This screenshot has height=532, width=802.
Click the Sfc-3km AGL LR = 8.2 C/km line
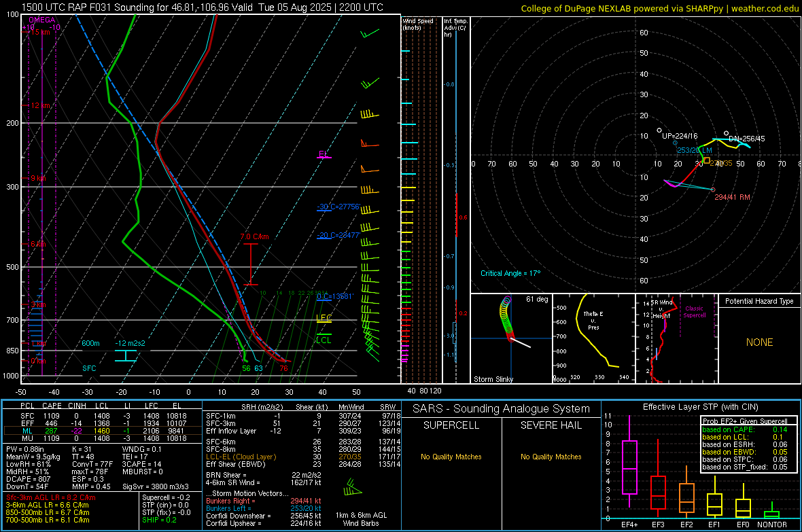[x=51, y=497]
